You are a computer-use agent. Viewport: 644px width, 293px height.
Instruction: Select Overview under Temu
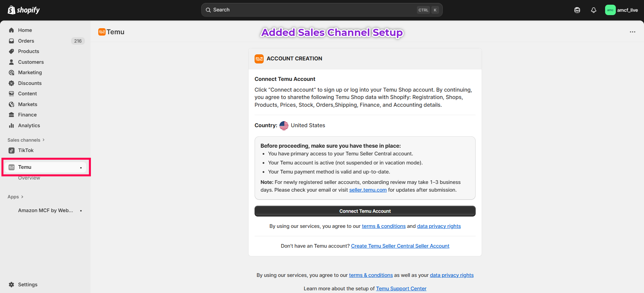pyautogui.click(x=29, y=178)
